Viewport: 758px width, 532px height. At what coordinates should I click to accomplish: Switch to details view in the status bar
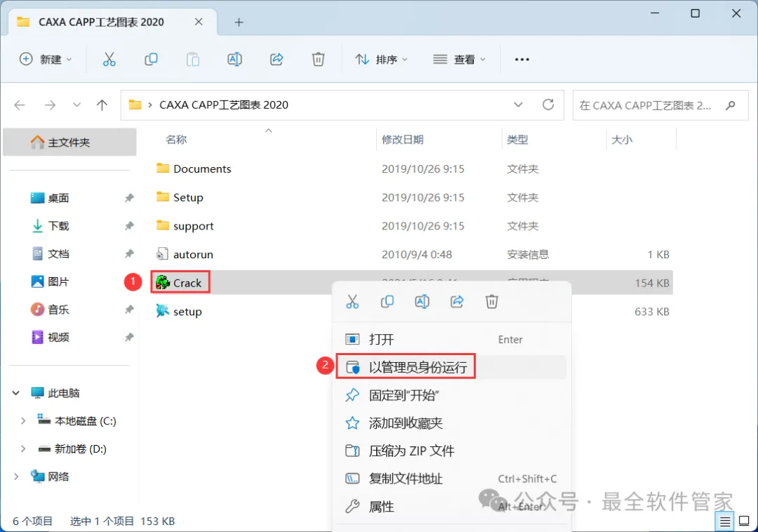click(x=724, y=521)
